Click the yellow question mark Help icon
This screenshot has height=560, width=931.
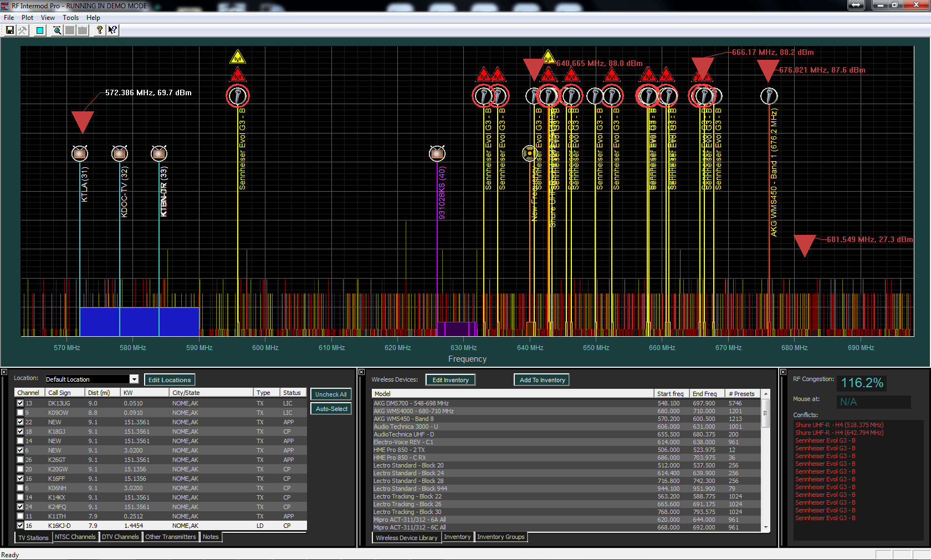[x=99, y=30]
